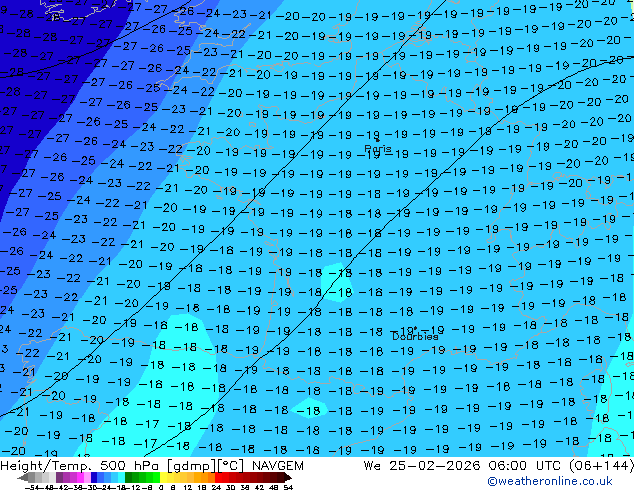
Task: Select the Height/Temp. 500 hPa title text
Action: tap(80, 466)
